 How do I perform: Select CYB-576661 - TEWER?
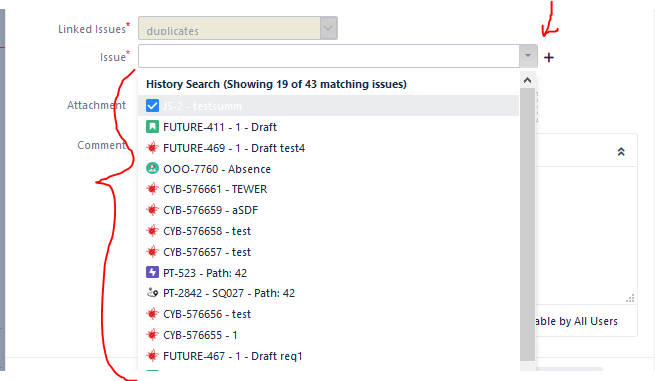tap(328, 189)
